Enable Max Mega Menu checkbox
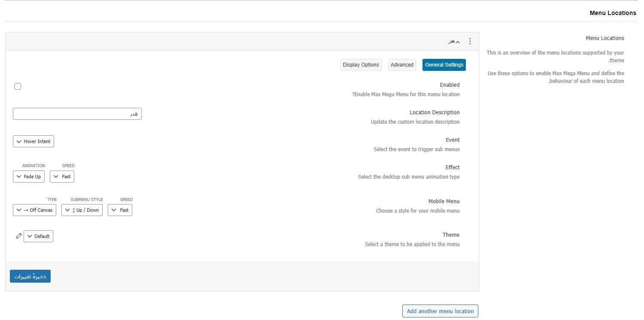The image size is (644, 320). (x=18, y=86)
